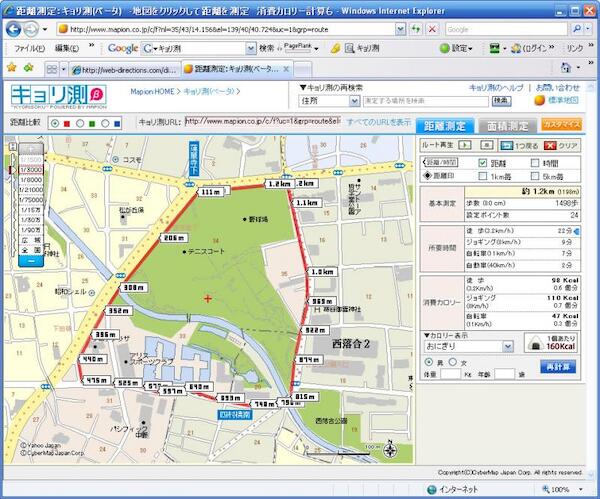This screenshot has width=600, height=499.
Task: Open the recent pages dropdown next to Forward
Action: [x=45, y=29]
